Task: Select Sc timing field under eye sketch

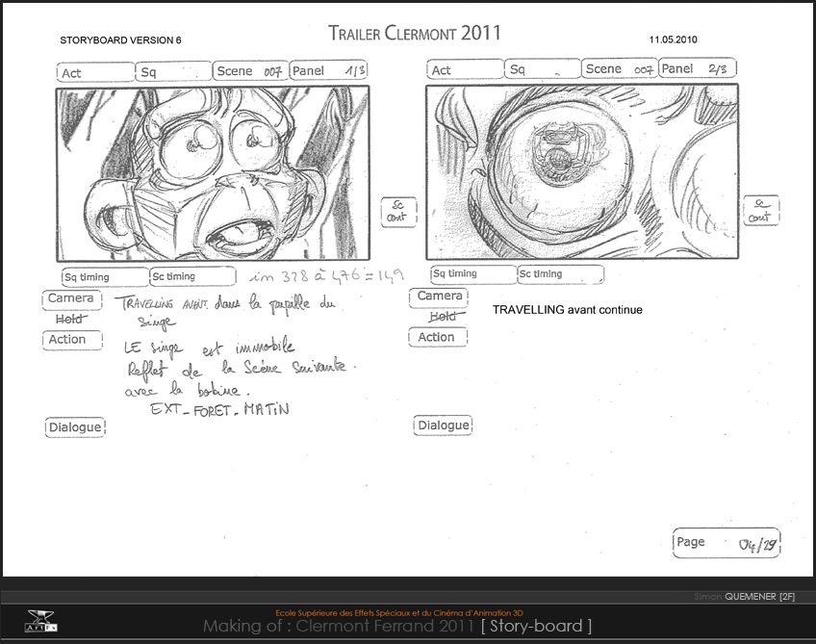Action: pos(561,274)
